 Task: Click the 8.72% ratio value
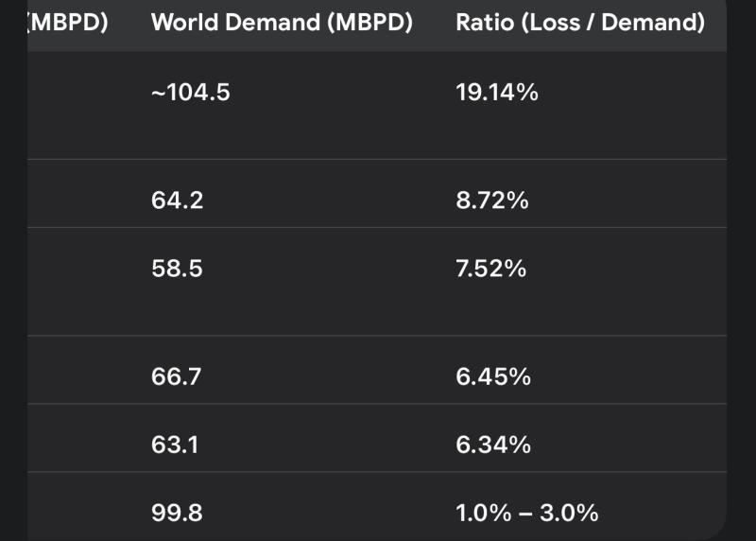point(491,201)
